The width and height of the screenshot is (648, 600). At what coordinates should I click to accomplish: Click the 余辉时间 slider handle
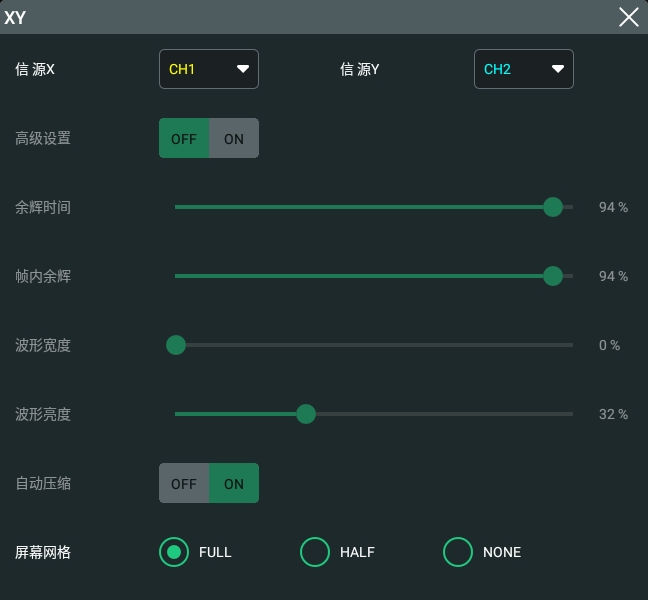click(553, 207)
